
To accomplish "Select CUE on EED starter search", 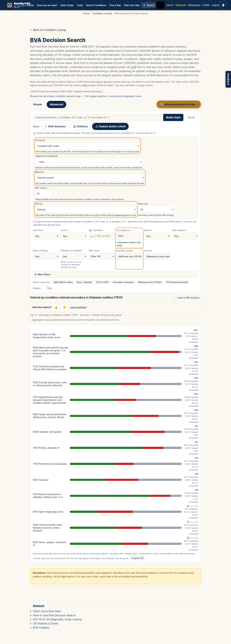I will tap(102, 282).
